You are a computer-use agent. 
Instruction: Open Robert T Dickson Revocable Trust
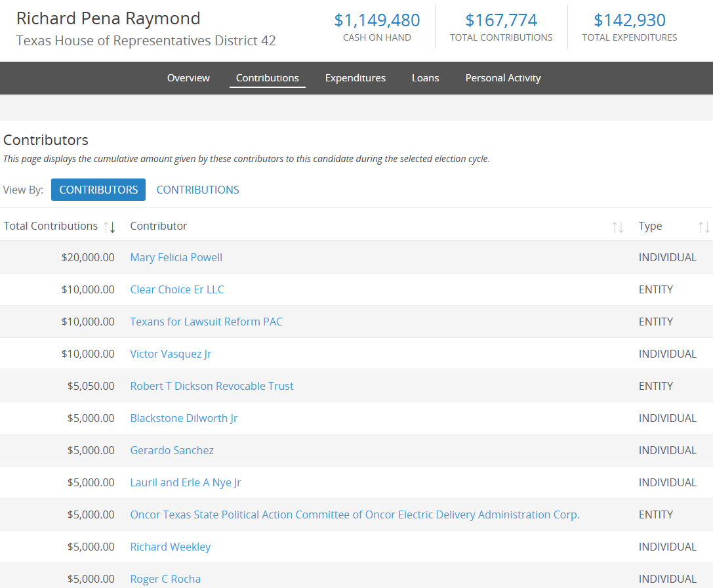[211, 386]
